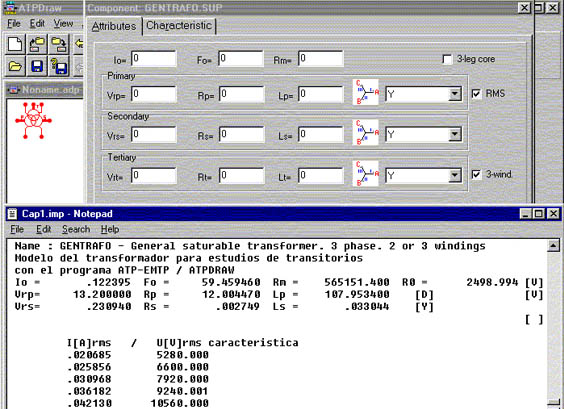The width and height of the screenshot is (564, 409).
Task: Click the value 13.200000 in Notepad
Action: coord(102,295)
